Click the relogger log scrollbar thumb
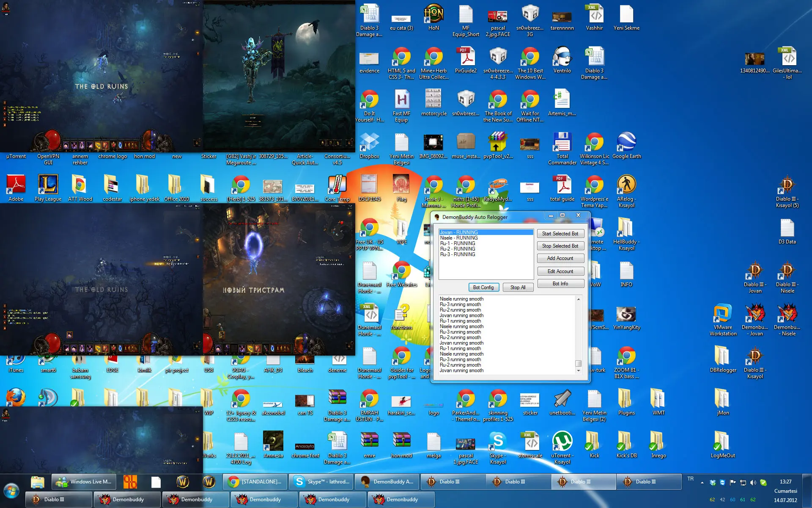 (x=578, y=363)
